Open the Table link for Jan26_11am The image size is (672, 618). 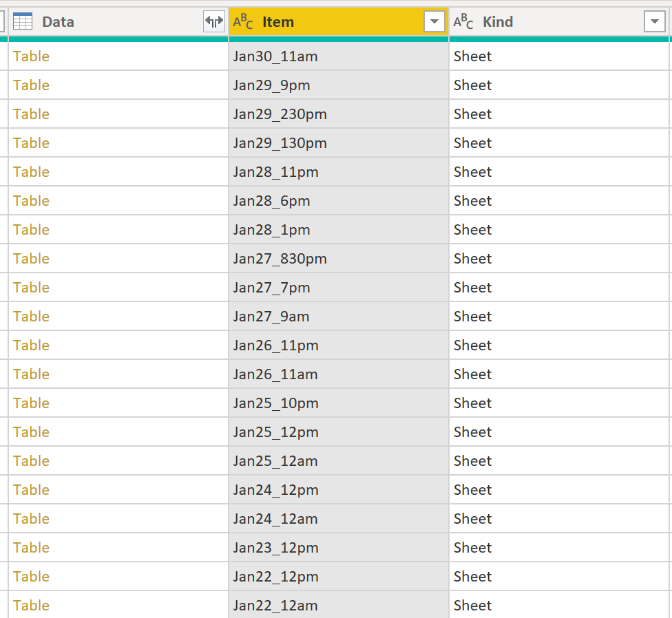31,374
